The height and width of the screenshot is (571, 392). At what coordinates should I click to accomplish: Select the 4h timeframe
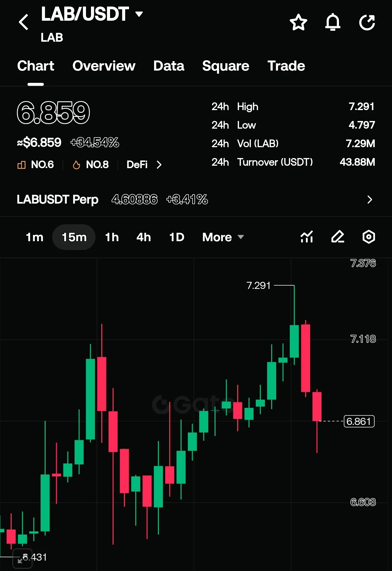click(x=143, y=237)
